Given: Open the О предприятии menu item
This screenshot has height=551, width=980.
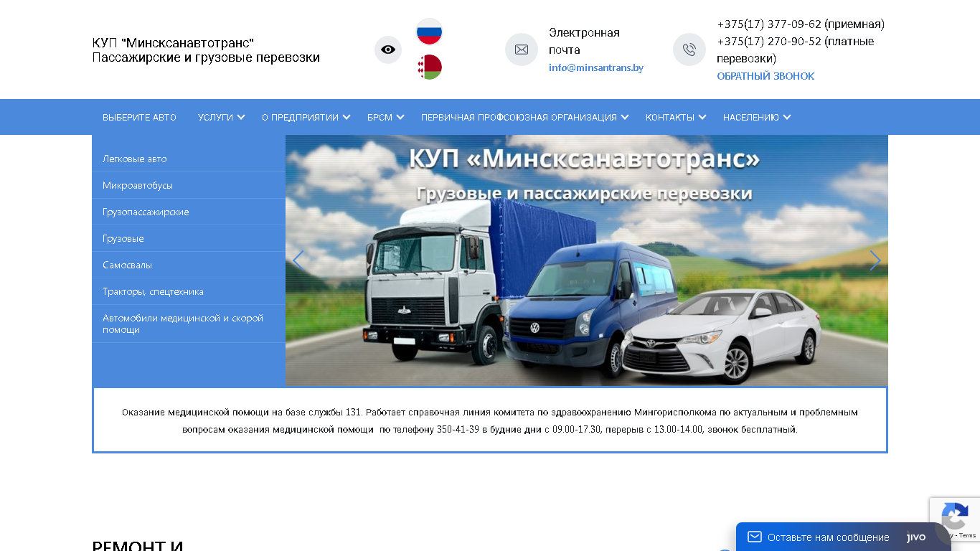Looking at the screenshot, I should click(x=300, y=117).
